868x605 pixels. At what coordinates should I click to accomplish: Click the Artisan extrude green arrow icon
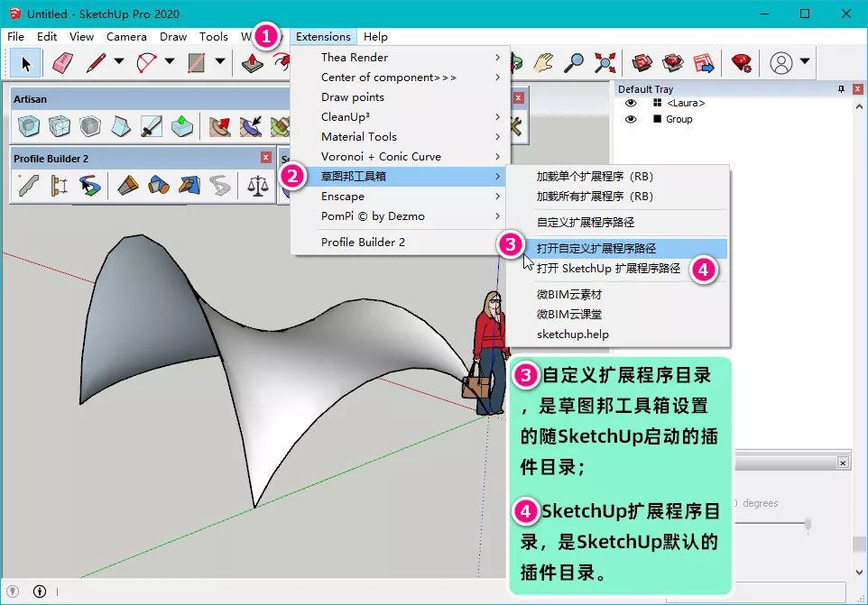coord(182,126)
